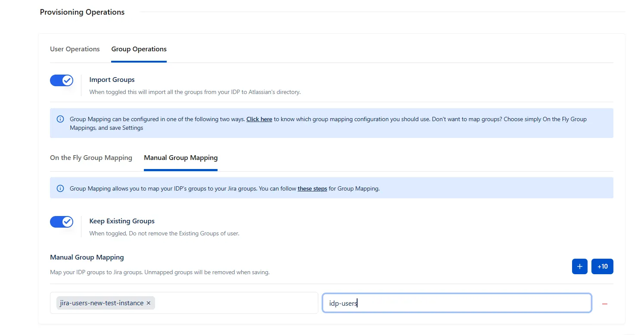The image size is (644, 335).
Task: Add a mapping row with the plus icon
Action: tap(579, 266)
